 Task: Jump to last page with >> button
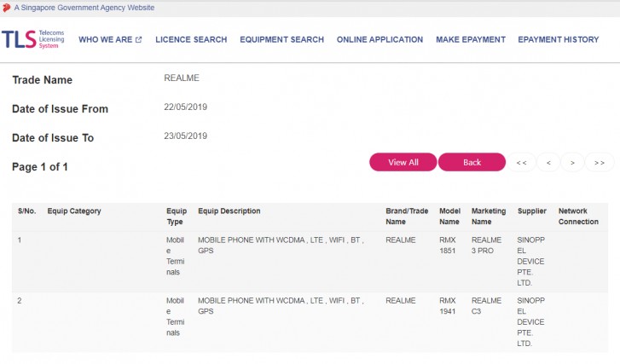(x=599, y=163)
